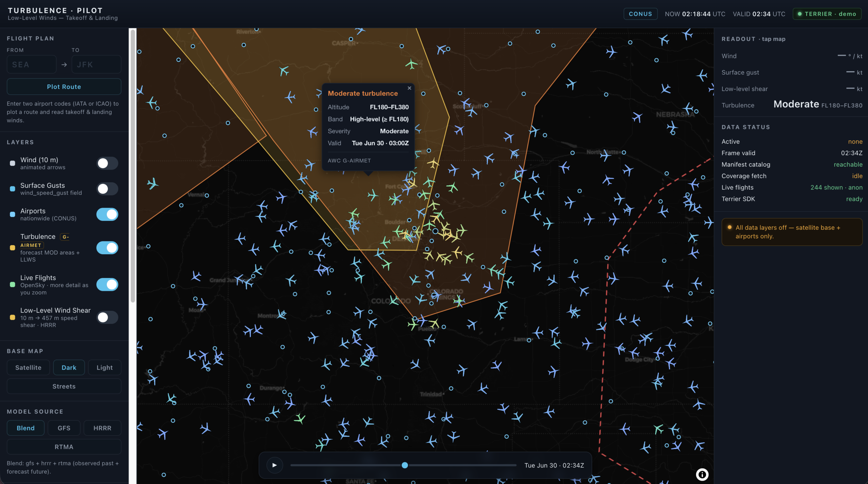This screenshot has width=868, height=484.
Task: Click the Casper airport marker
Action: coord(351,39)
